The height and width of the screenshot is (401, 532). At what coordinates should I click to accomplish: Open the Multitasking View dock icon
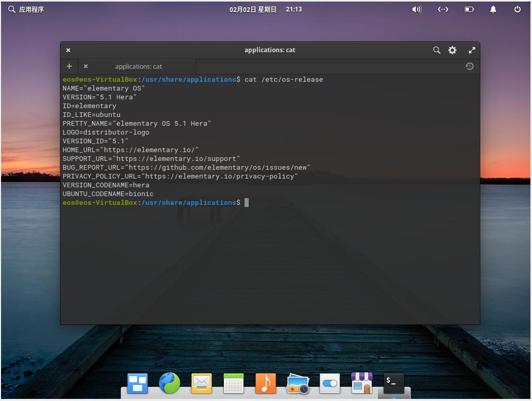tap(137, 383)
